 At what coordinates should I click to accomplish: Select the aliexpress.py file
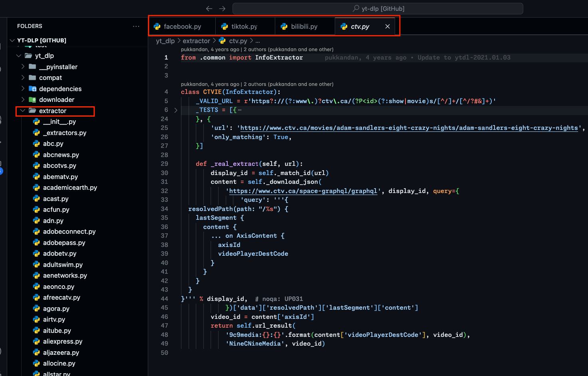[x=62, y=341]
